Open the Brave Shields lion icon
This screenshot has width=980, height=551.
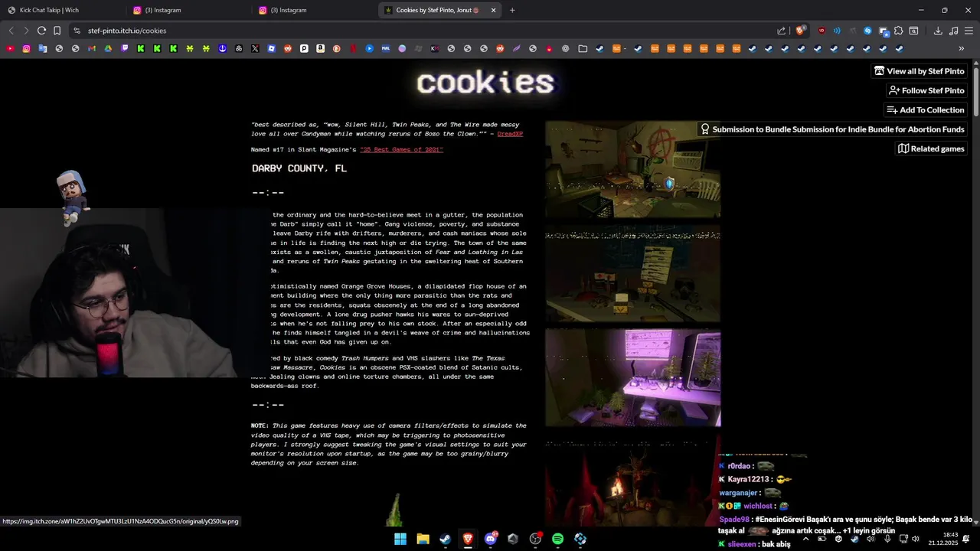800,31
